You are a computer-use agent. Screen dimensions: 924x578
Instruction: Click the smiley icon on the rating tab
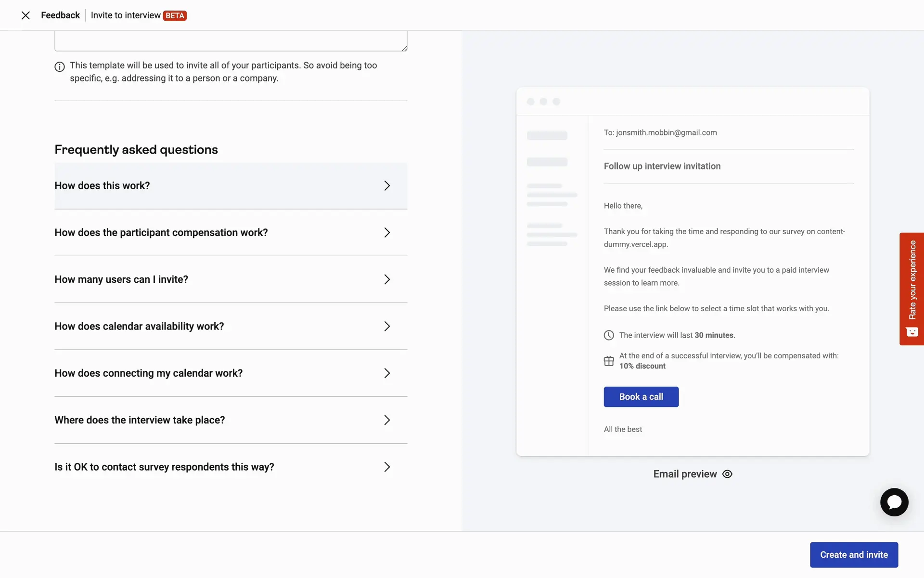(x=911, y=332)
